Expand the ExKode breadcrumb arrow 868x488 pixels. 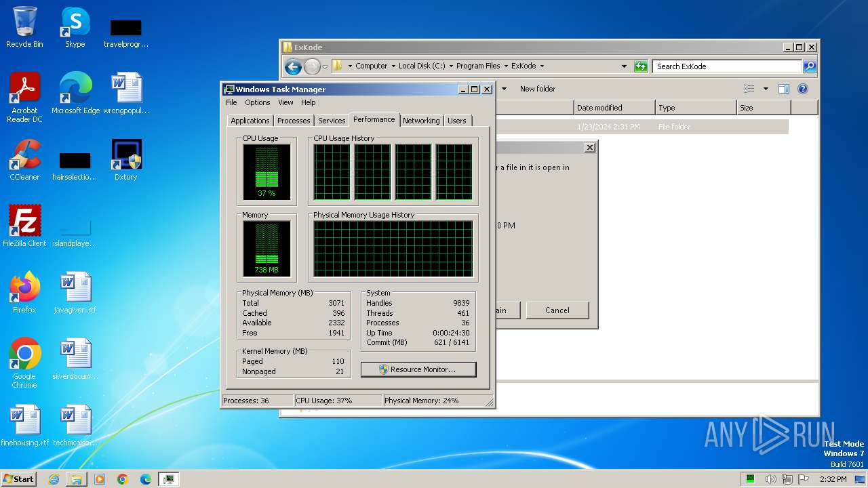click(542, 66)
